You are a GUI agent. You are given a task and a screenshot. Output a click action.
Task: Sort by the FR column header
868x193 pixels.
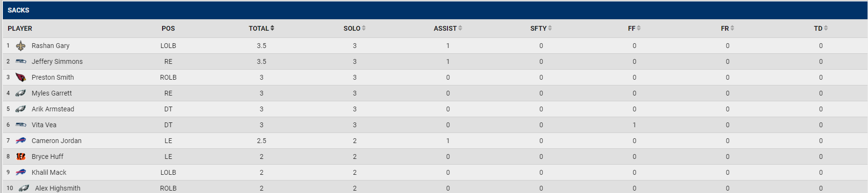point(728,28)
